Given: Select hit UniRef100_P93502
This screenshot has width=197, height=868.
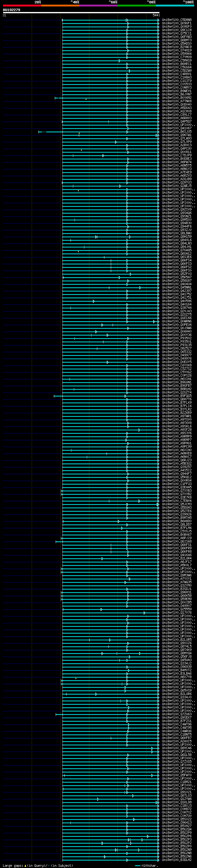Looking at the screenshot, I should 176,338.
